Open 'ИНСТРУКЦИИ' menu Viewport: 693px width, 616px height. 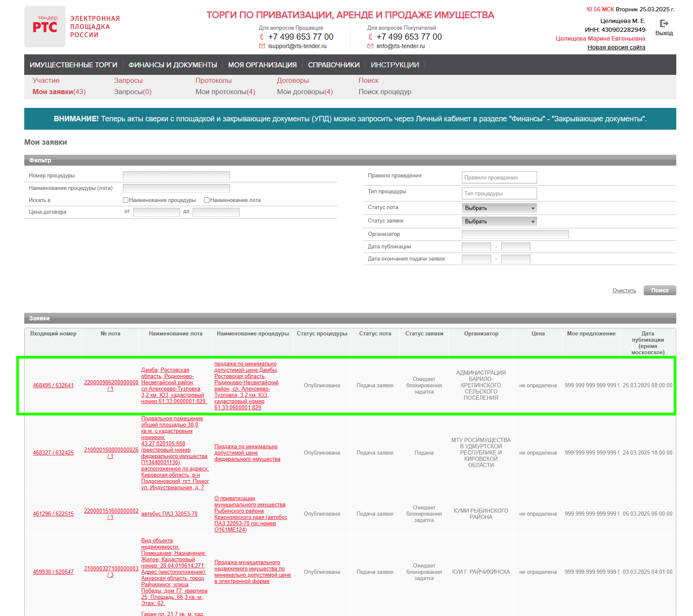tap(395, 65)
